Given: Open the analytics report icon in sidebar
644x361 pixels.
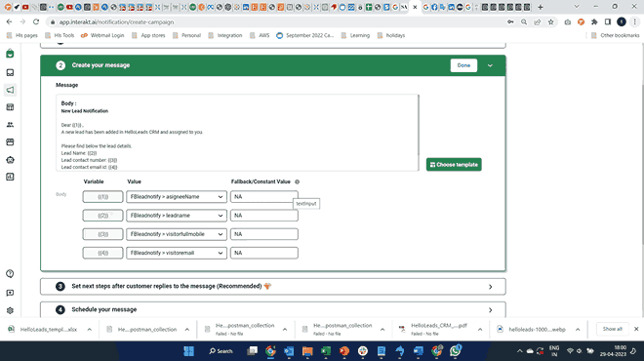Looking at the screenshot, I should tap(11, 177).
